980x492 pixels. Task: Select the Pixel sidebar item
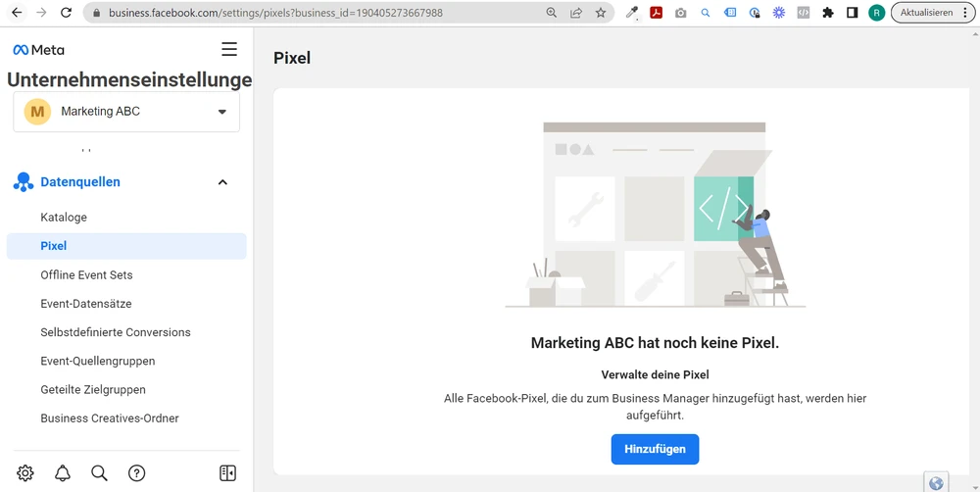tap(126, 246)
